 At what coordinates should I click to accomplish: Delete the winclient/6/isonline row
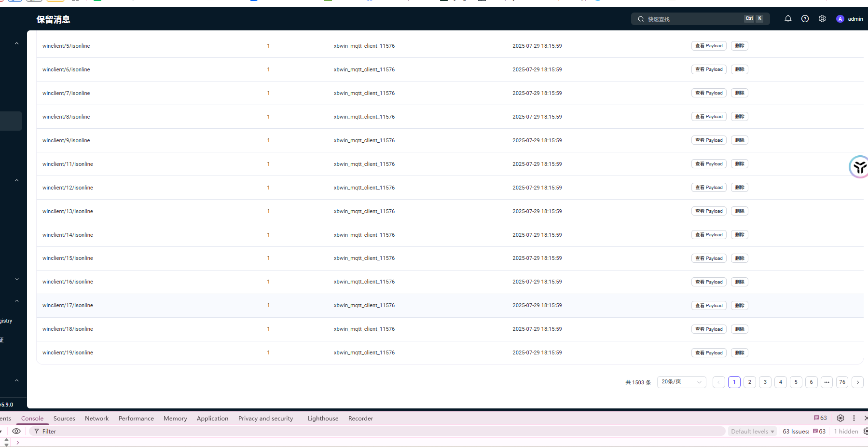740,69
